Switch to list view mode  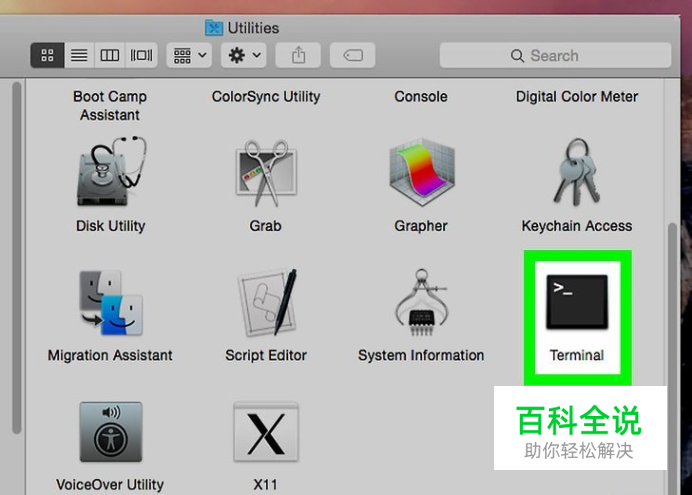tap(79, 55)
